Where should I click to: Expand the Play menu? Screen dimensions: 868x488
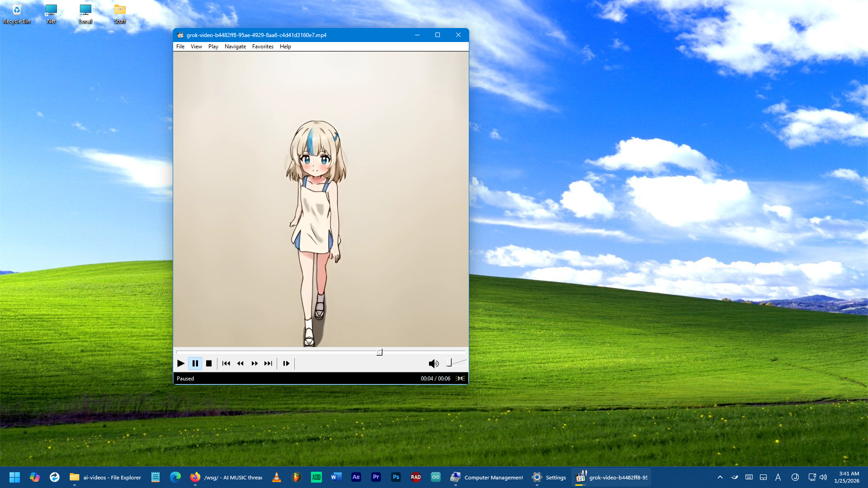tap(213, 47)
